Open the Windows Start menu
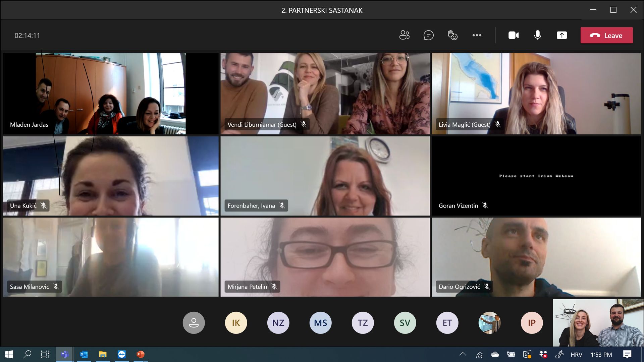644x362 pixels. pos(9,354)
